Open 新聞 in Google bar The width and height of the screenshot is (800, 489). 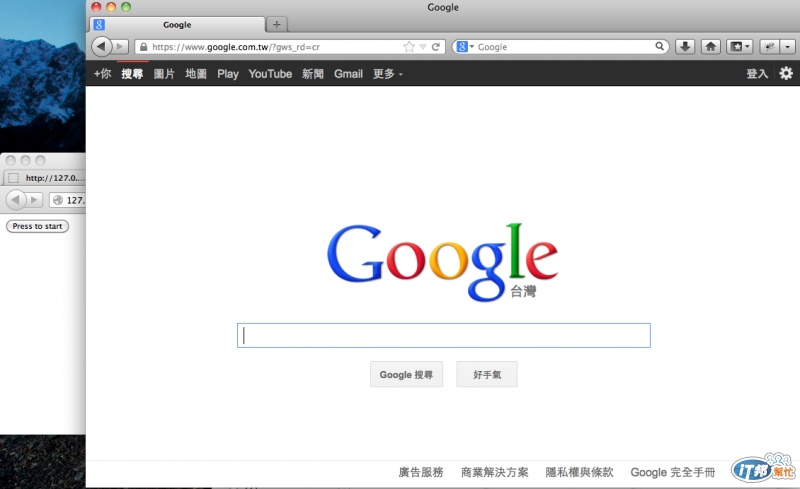pyautogui.click(x=313, y=74)
